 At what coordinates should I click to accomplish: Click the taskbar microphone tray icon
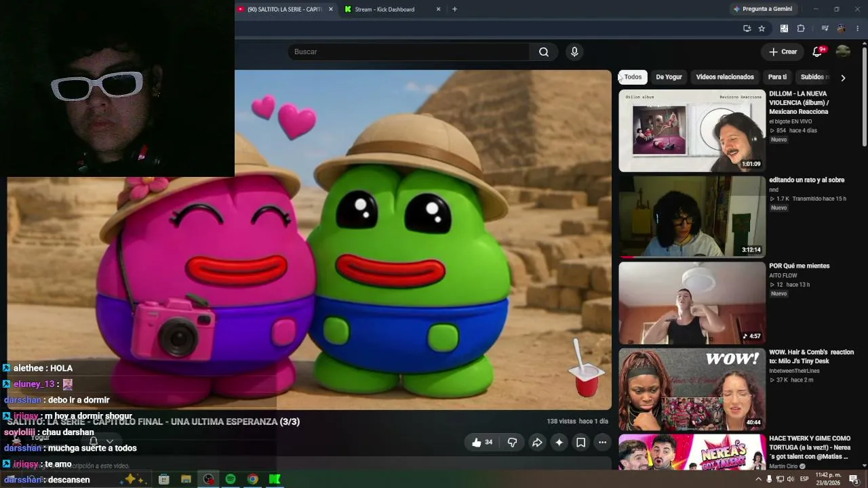coord(769,479)
